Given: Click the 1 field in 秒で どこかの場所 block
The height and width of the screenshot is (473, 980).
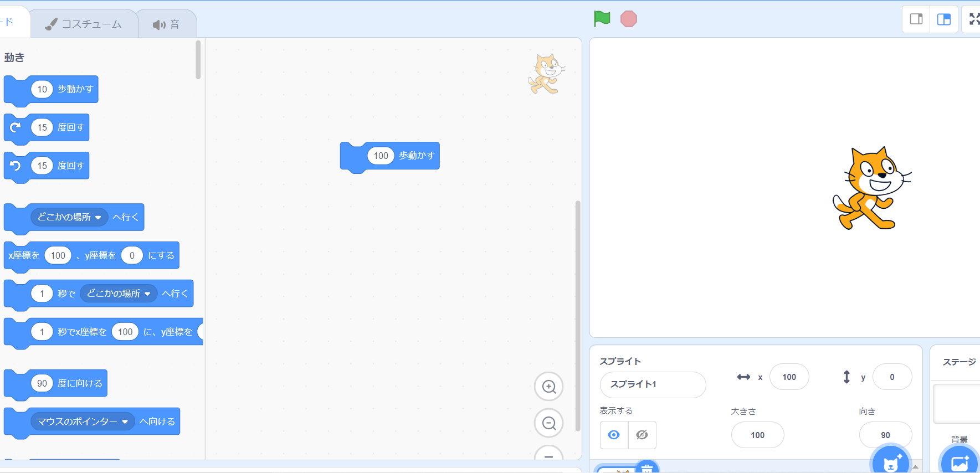Looking at the screenshot, I should point(42,294).
